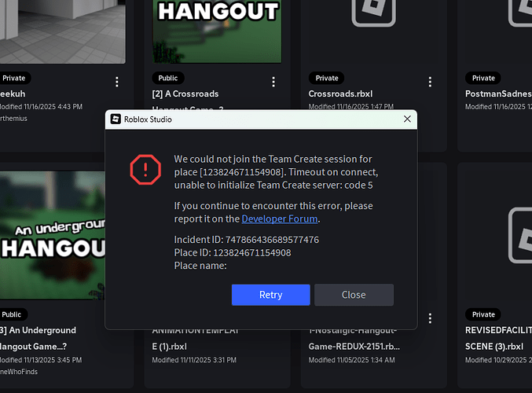Retry joining the Team Create session

[271, 295]
